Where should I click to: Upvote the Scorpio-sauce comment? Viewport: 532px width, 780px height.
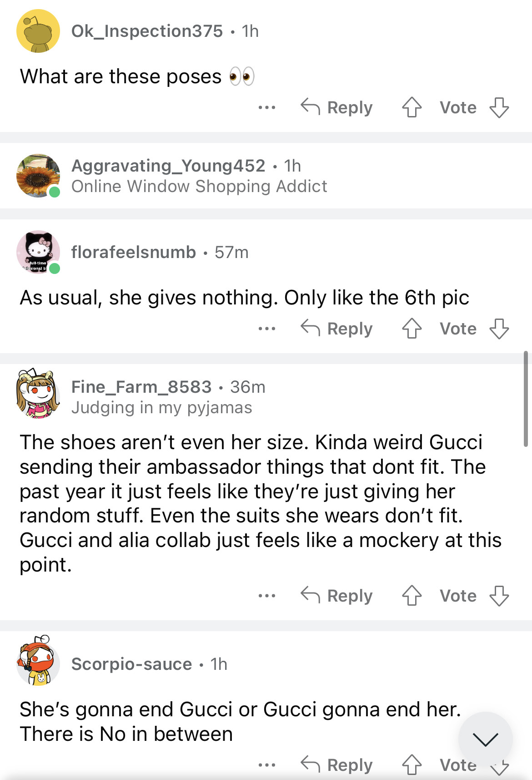pyautogui.click(x=412, y=765)
